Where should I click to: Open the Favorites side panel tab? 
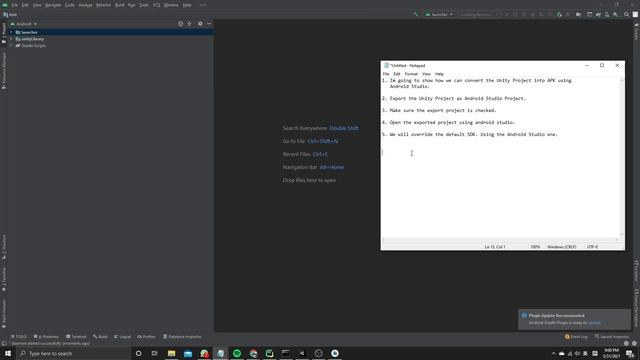[4, 279]
